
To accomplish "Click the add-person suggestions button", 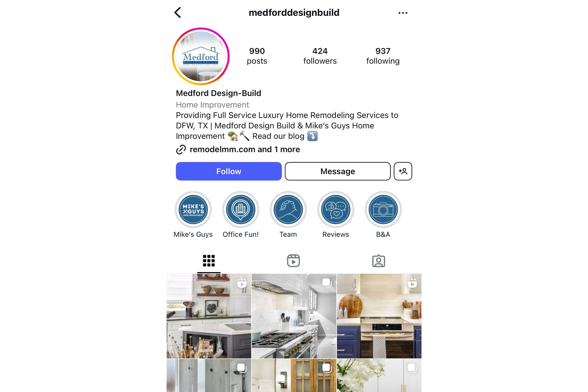I will [x=403, y=171].
